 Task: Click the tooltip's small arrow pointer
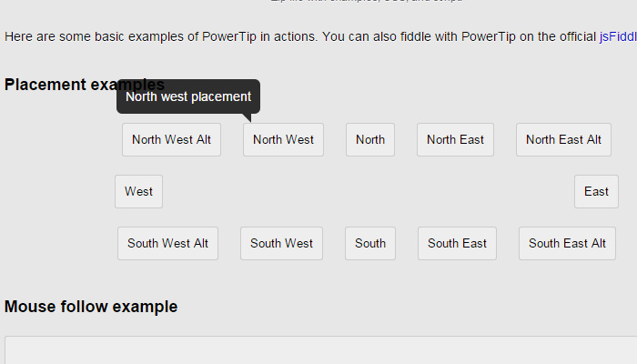pos(247,117)
